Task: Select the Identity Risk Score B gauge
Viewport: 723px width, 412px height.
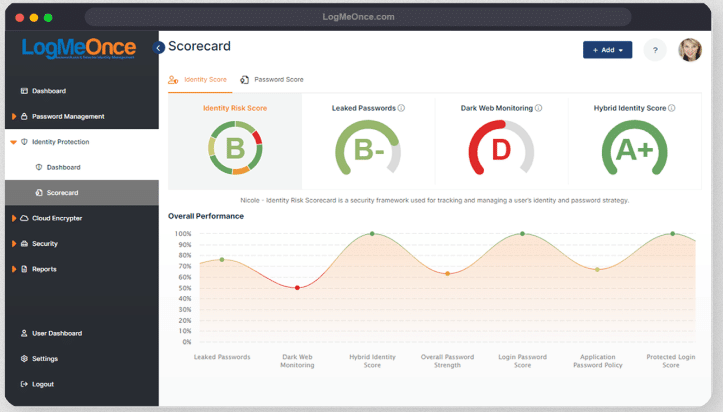Action: [235, 148]
